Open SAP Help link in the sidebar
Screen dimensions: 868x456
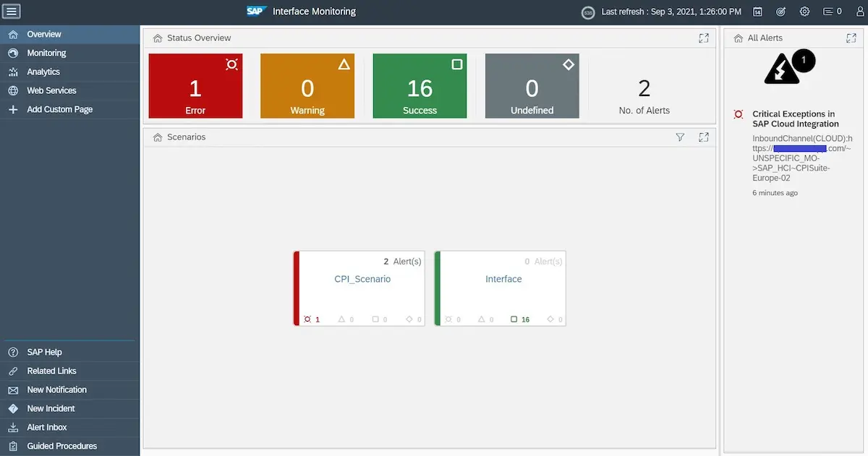coord(70,353)
